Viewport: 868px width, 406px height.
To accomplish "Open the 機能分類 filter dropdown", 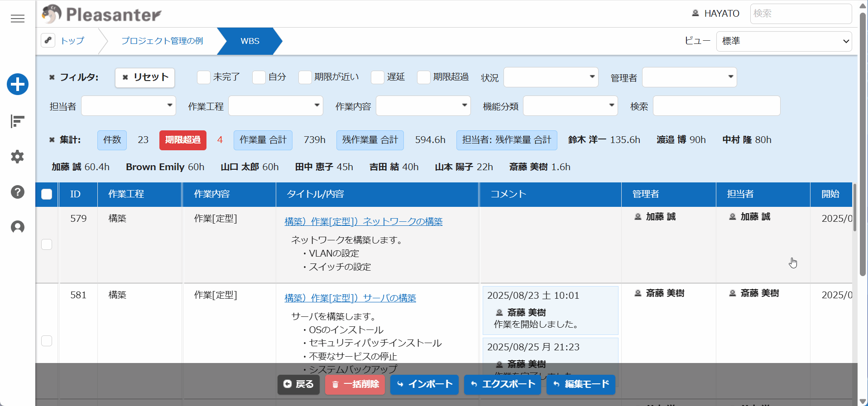I will [x=571, y=106].
